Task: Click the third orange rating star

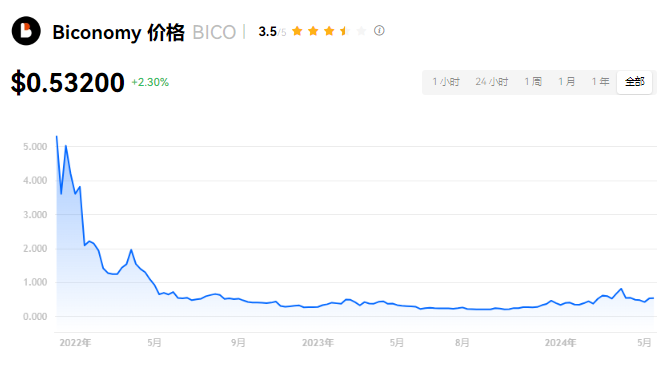Action: 329,31
